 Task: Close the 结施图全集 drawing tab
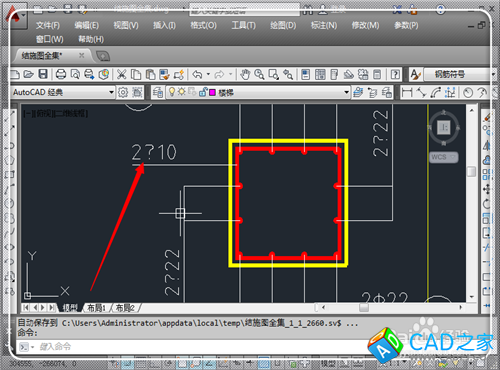pos(81,55)
